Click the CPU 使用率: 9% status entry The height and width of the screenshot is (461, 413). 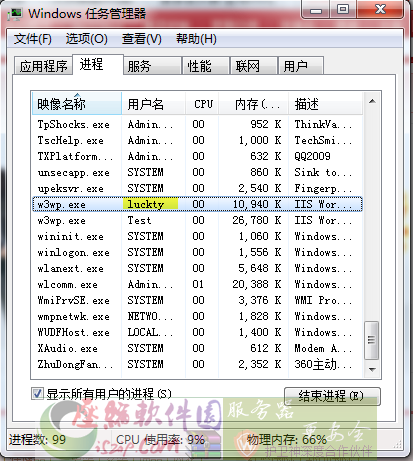(160, 439)
